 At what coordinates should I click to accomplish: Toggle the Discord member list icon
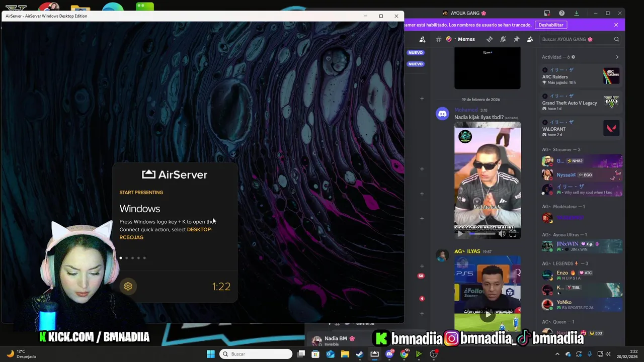pyautogui.click(x=530, y=39)
